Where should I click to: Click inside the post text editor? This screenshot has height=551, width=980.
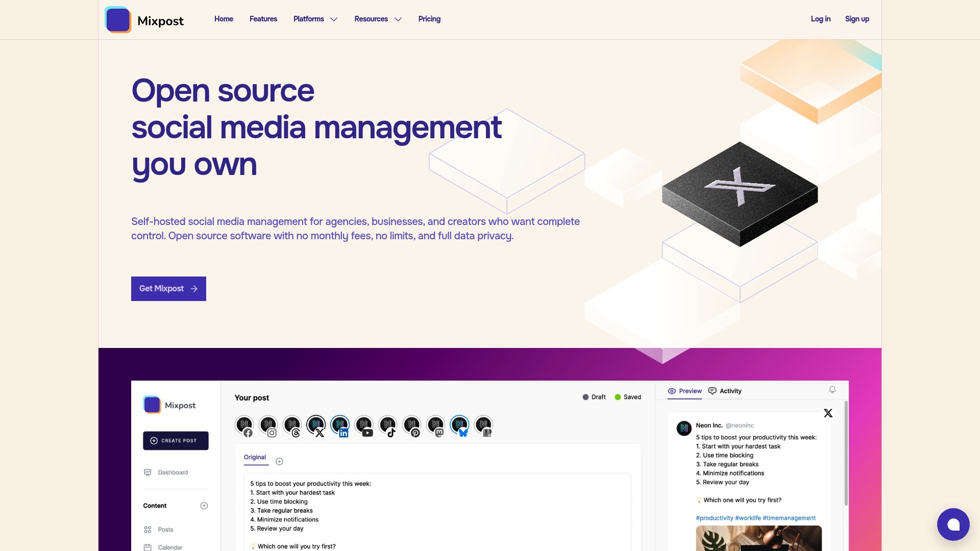pyautogui.click(x=438, y=512)
